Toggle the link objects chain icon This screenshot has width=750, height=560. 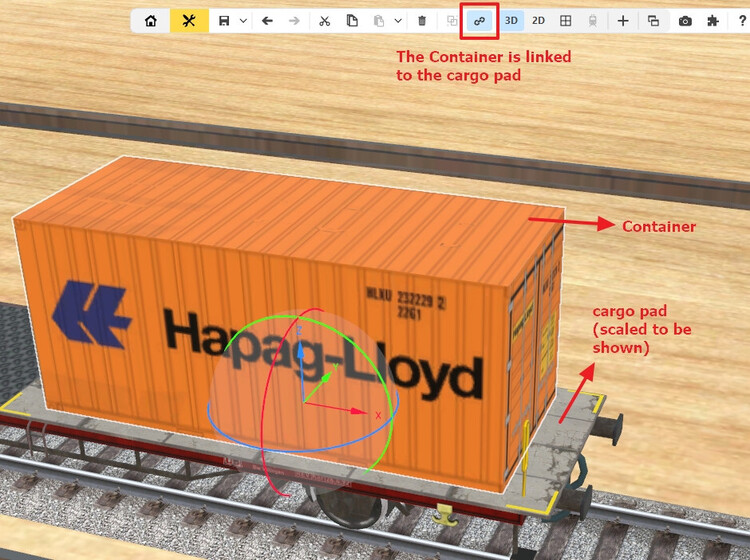pos(479,21)
